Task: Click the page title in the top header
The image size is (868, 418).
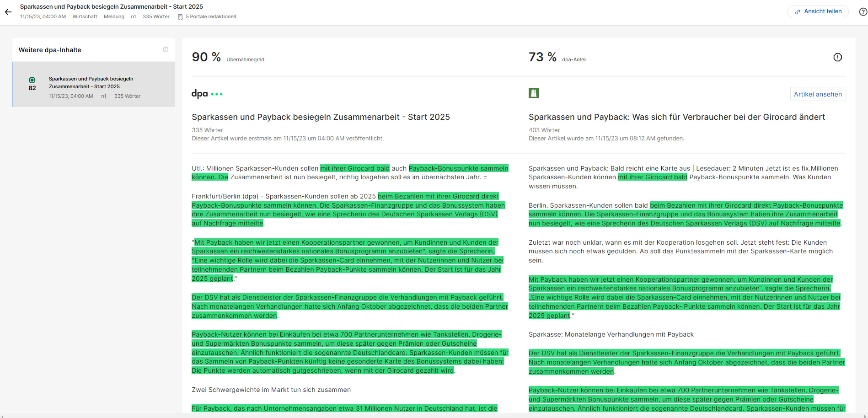Action: pos(112,7)
